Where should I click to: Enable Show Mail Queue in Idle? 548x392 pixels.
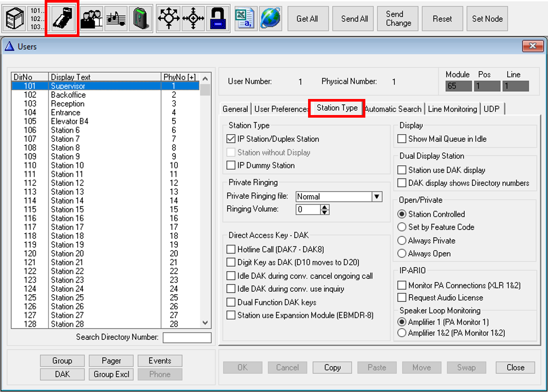402,139
